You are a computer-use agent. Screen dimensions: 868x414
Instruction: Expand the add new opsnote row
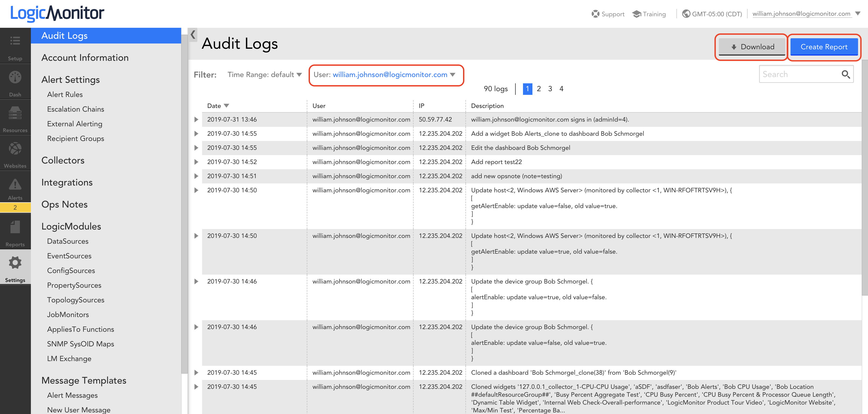(x=196, y=176)
